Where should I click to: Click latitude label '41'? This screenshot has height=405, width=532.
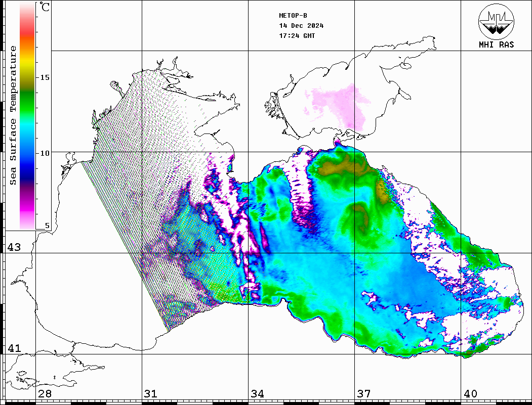pos(14,348)
